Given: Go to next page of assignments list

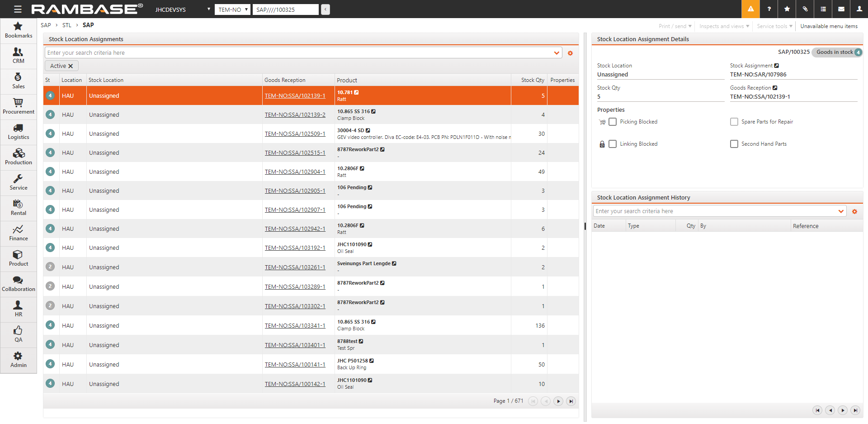Looking at the screenshot, I should [558, 401].
